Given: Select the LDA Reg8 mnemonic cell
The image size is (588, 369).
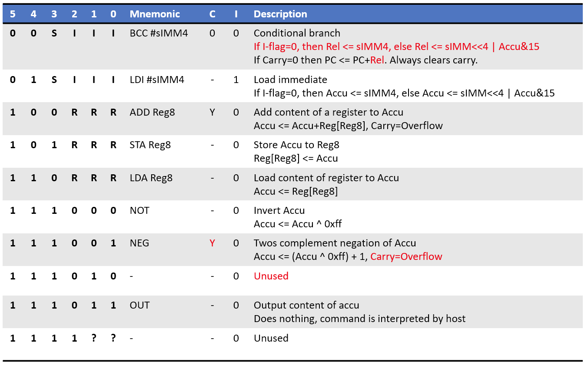Looking at the screenshot, I should [151, 178].
